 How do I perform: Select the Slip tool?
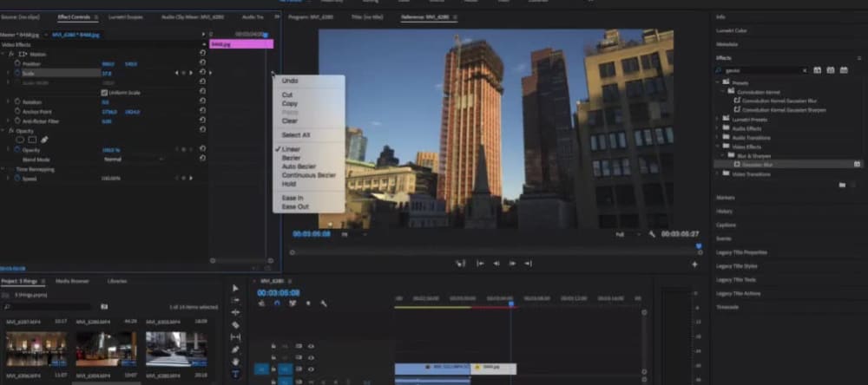click(235, 336)
